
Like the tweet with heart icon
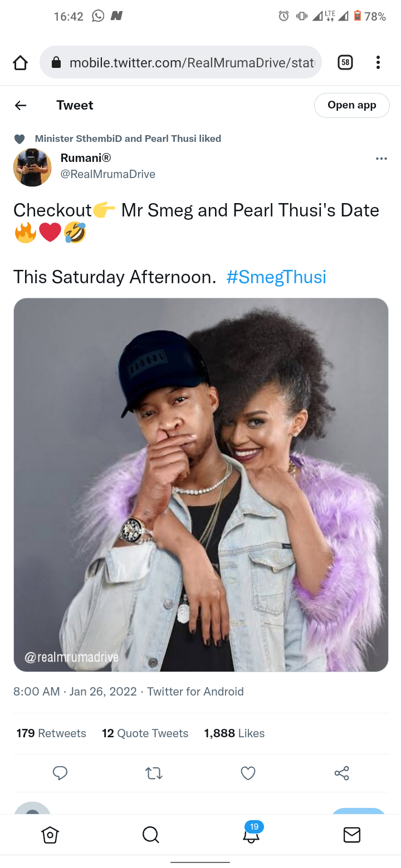tap(248, 773)
